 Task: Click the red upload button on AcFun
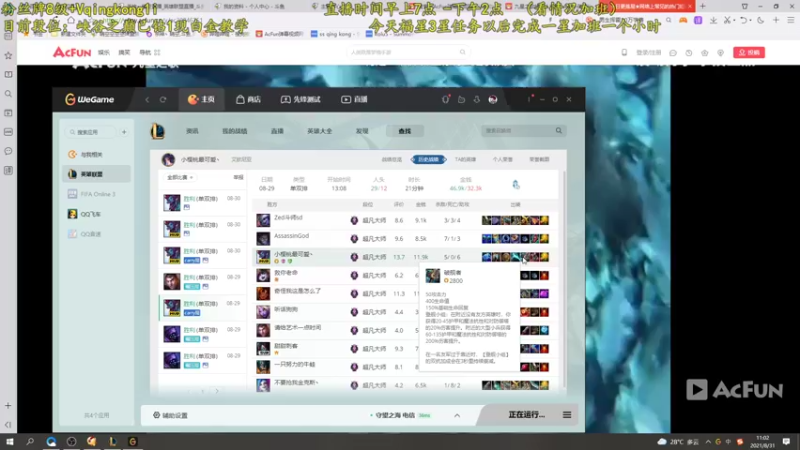tap(749, 53)
